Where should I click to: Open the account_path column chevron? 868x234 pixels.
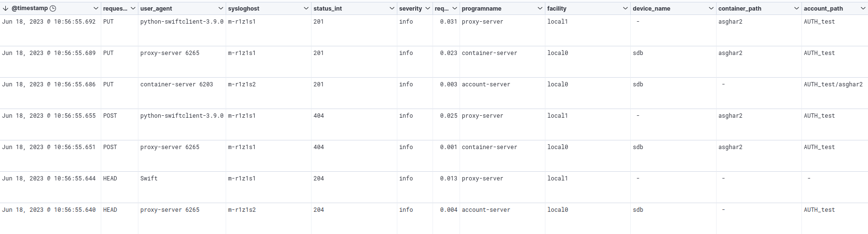point(863,8)
